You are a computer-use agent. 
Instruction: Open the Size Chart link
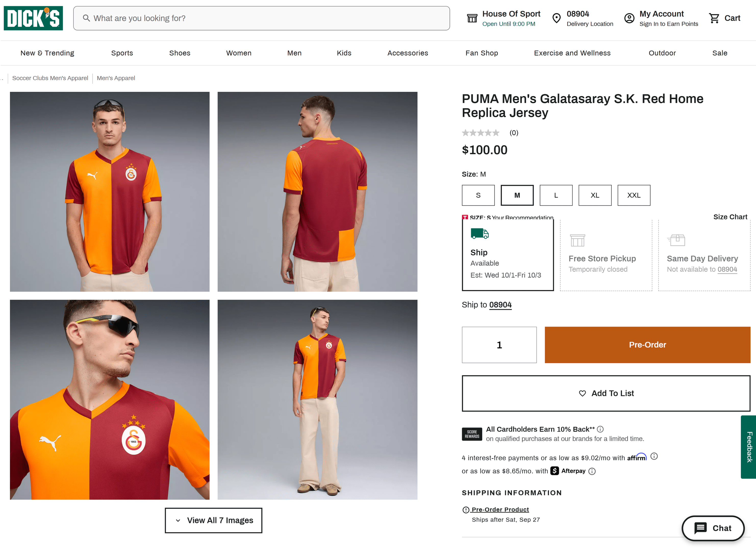(730, 217)
